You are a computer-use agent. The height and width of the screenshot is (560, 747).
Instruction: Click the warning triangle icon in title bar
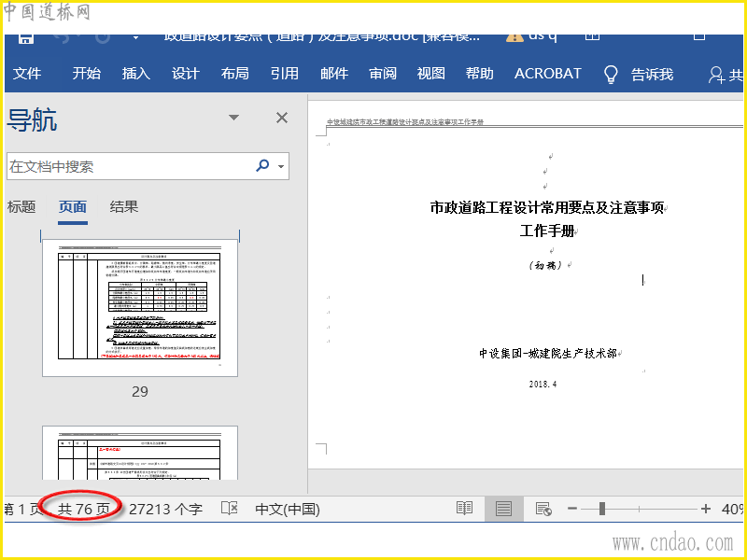point(514,37)
